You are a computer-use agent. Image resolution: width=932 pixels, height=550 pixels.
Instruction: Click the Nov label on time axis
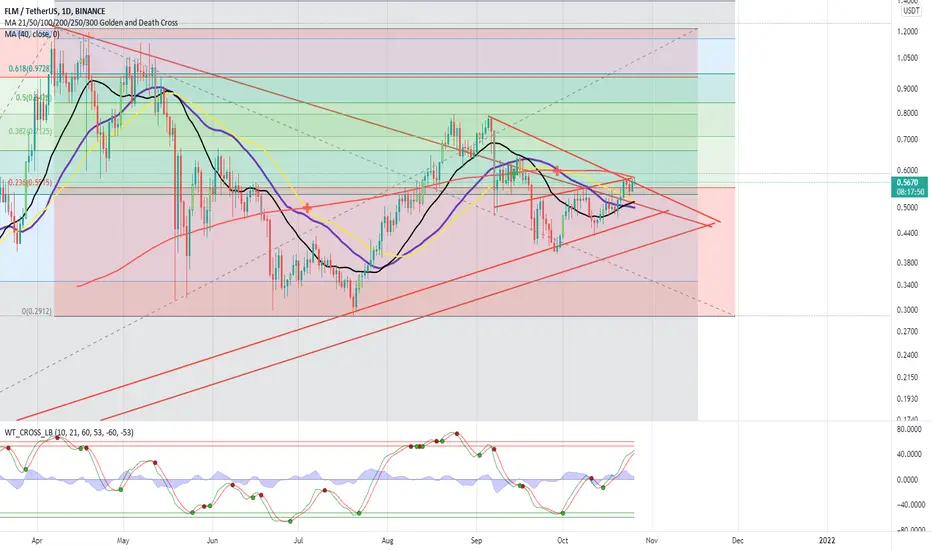[651, 540]
